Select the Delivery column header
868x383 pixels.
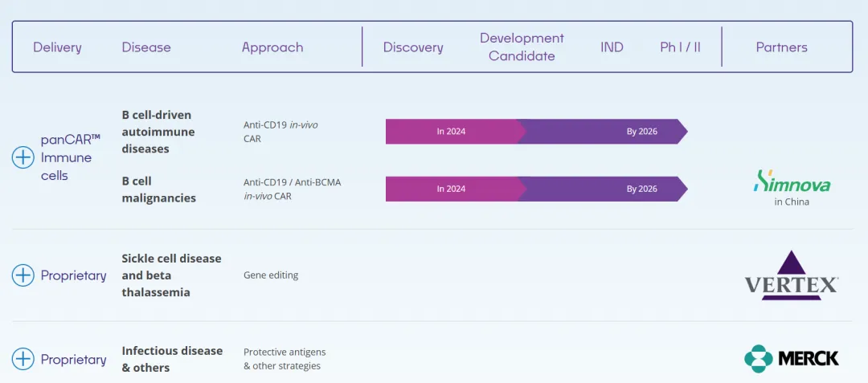pos(57,47)
